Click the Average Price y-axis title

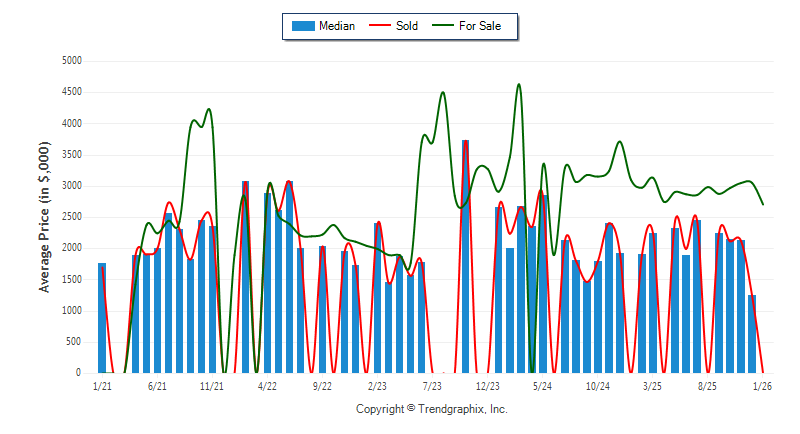45,217
